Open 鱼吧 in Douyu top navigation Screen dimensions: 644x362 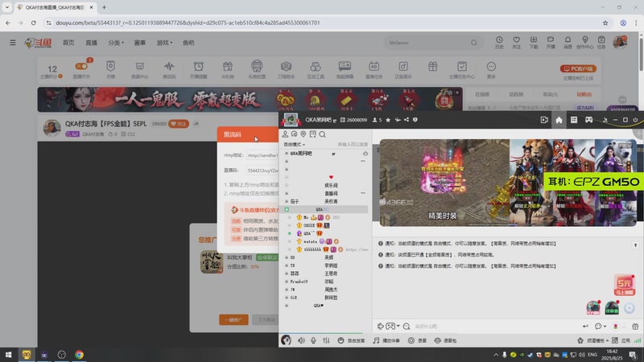coord(188,43)
